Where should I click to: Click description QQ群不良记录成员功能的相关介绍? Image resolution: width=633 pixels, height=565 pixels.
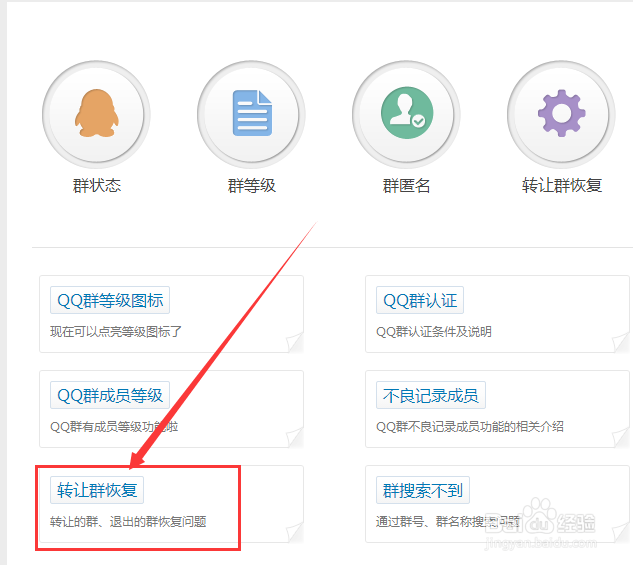[x=470, y=427]
